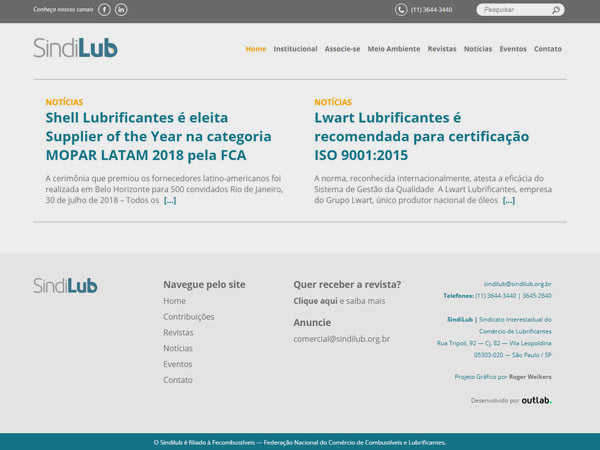This screenshot has width=600, height=450.
Task: Open Revistas in the main navigation
Action: (x=442, y=49)
